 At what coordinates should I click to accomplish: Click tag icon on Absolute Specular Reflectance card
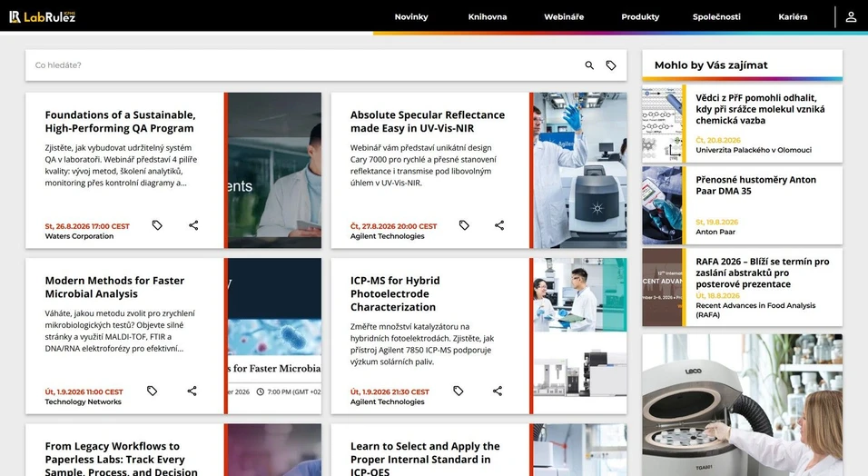point(464,225)
